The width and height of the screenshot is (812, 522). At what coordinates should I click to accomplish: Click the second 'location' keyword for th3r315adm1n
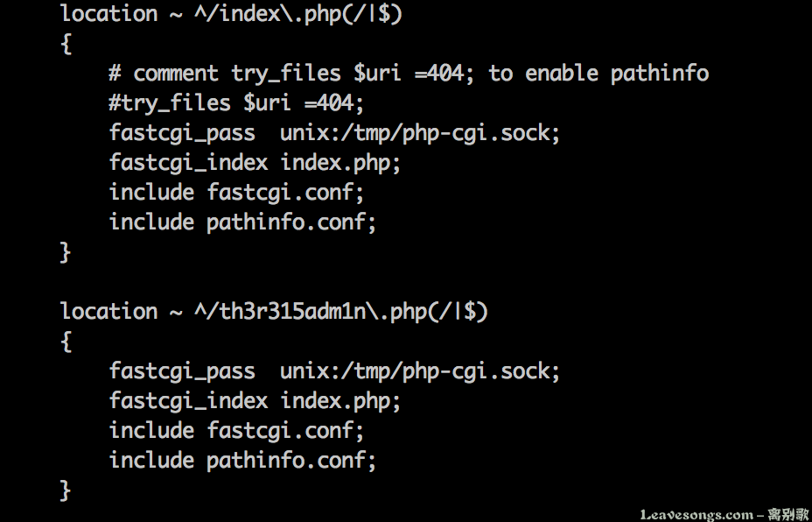tap(108, 311)
